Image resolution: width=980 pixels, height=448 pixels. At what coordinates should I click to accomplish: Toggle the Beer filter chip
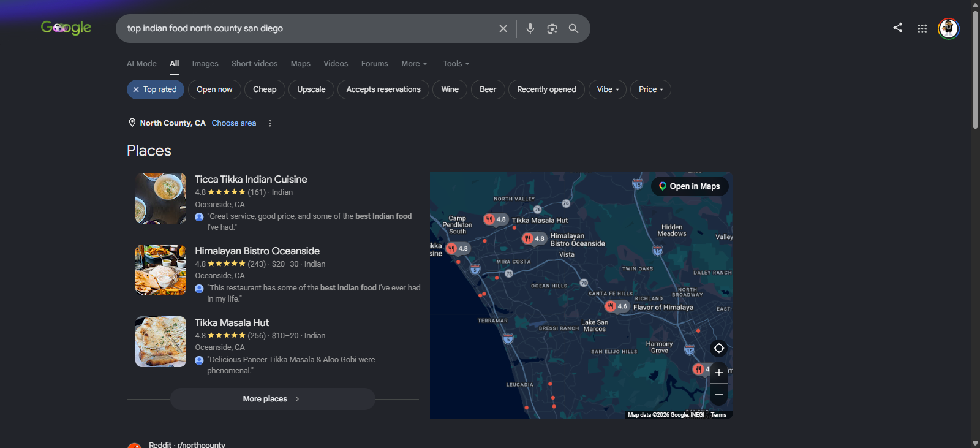click(x=488, y=89)
